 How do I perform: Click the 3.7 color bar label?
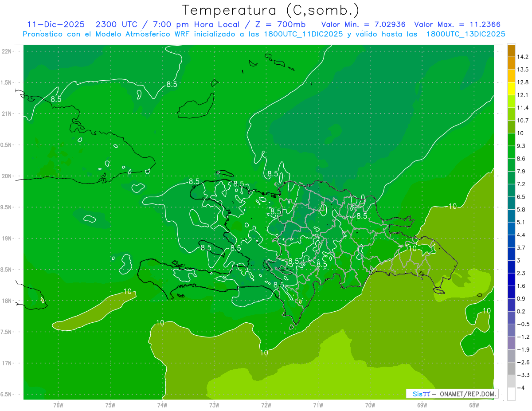521,248
